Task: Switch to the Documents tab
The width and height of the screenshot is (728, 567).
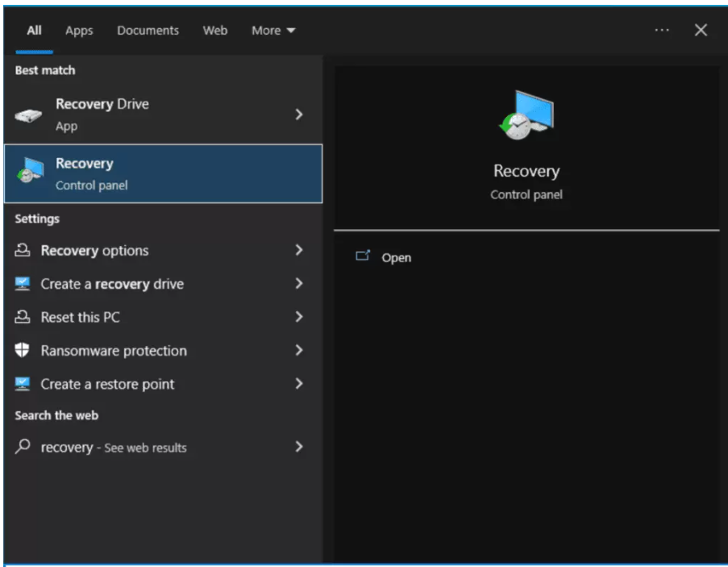Action: tap(148, 31)
